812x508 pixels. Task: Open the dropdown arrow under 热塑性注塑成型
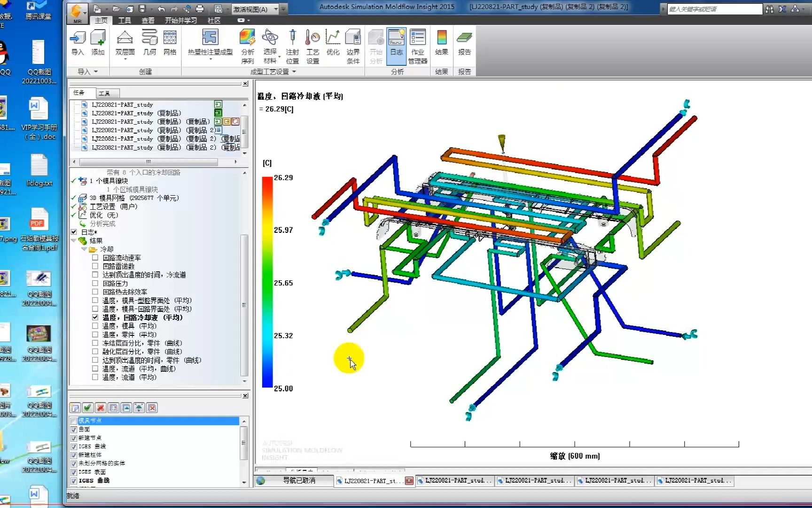tap(210, 59)
